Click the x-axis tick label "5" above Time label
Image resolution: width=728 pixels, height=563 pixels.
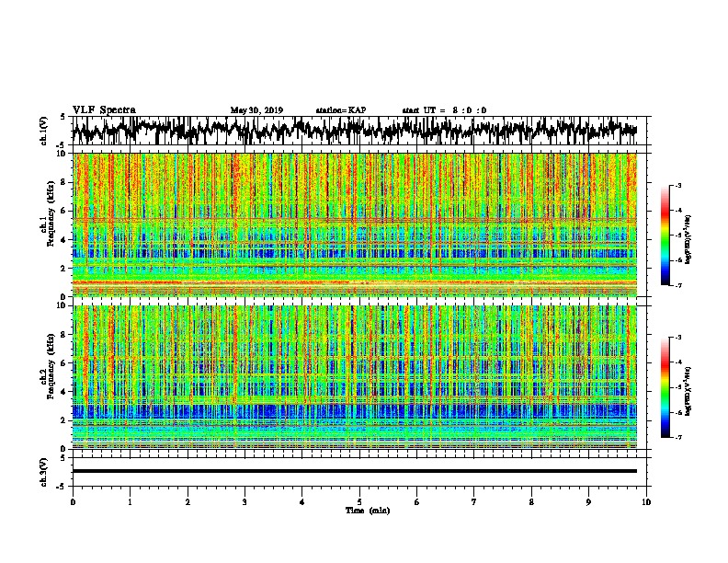(359, 502)
